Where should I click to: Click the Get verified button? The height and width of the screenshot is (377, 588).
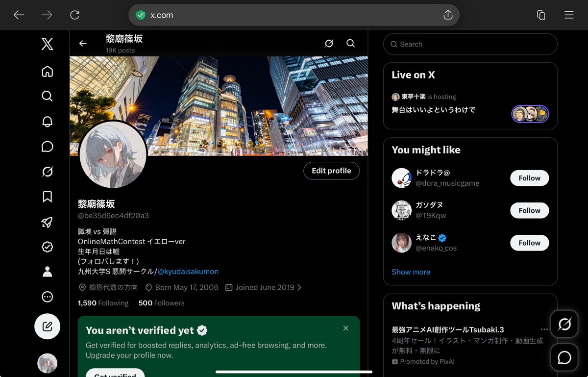pos(115,373)
